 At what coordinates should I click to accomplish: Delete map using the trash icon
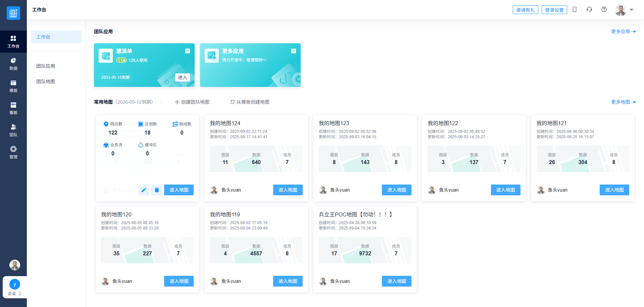pyautogui.click(x=157, y=190)
